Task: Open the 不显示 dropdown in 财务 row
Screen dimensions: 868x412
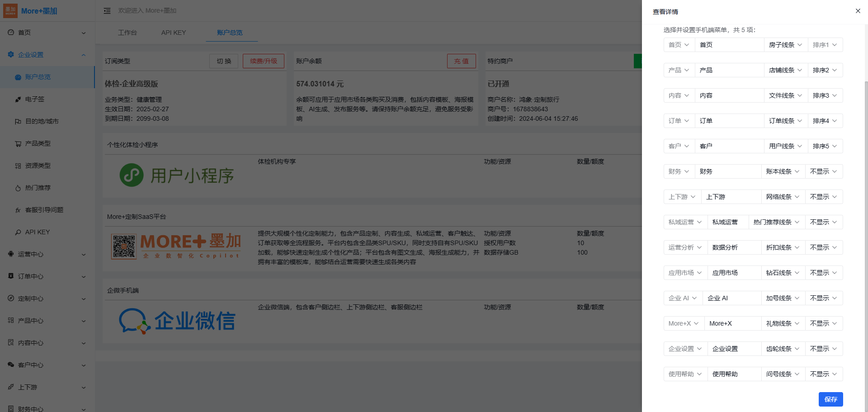Action: coord(823,171)
